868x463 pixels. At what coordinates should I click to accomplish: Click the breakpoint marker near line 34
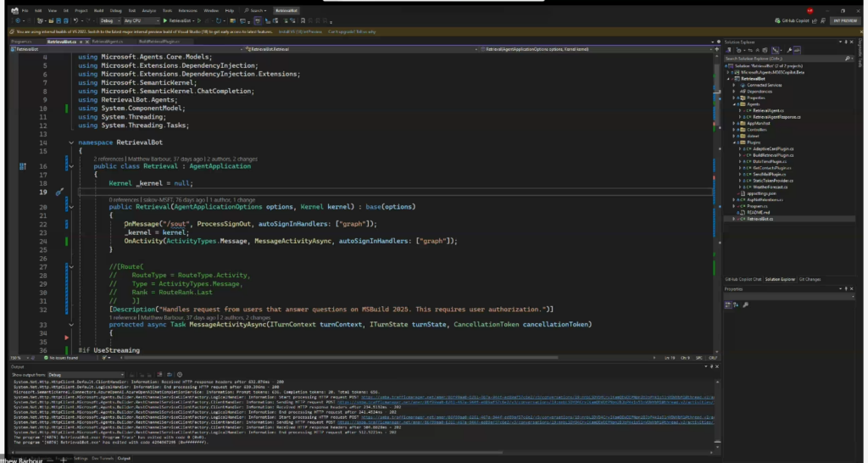pyautogui.click(x=66, y=337)
